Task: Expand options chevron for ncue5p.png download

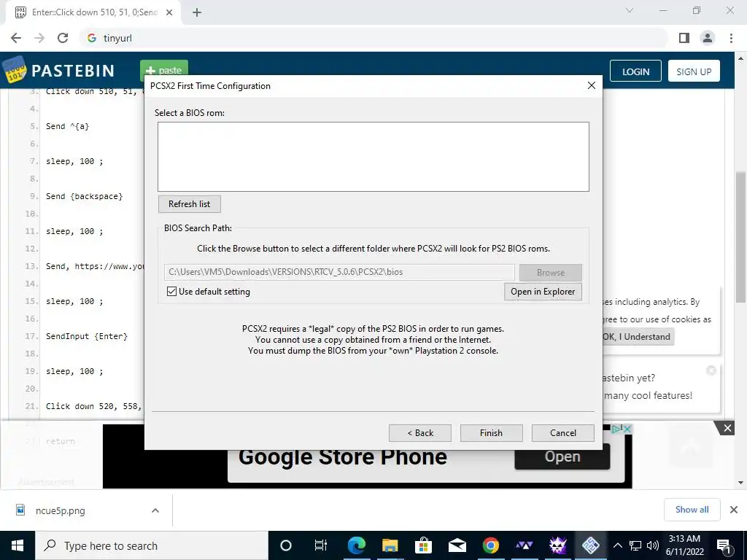Action: click(155, 510)
